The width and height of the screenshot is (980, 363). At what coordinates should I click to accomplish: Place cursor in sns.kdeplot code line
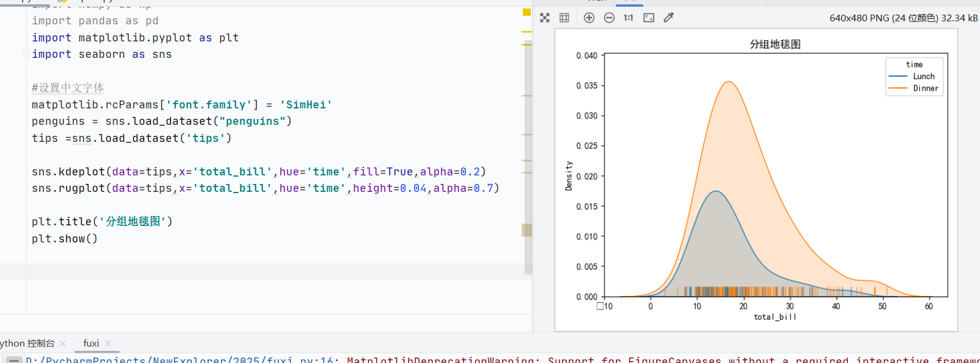[259, 172]
